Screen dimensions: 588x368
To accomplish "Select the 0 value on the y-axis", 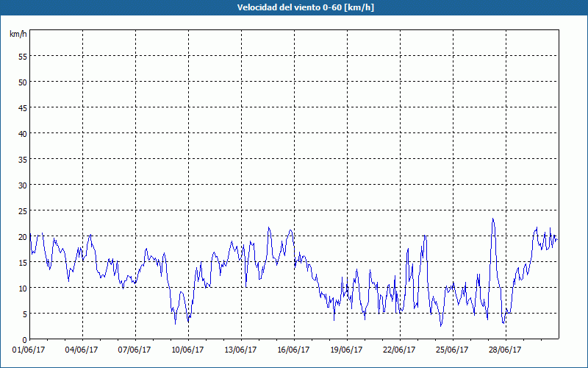I will (x=25, y=340).
